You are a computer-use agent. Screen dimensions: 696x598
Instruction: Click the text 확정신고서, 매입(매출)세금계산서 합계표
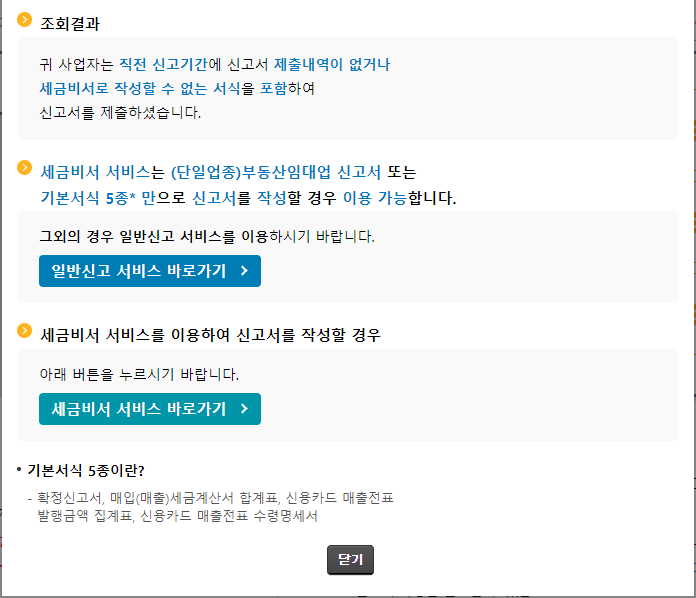click(157, 498)
